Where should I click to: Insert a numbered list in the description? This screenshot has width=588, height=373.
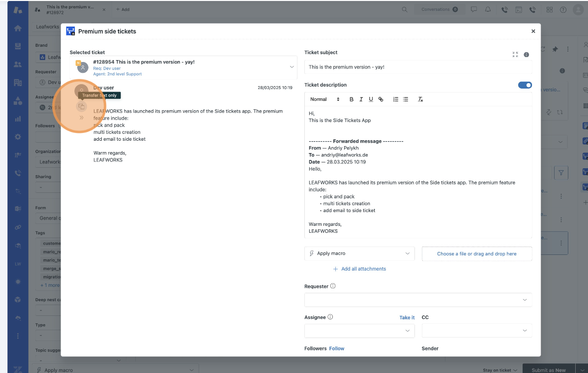coord(396,99)
